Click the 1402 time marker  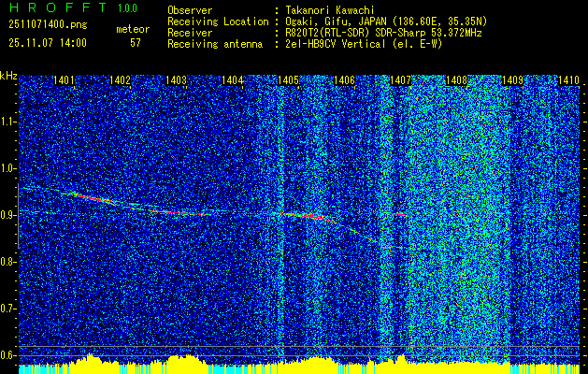(120, 79)
